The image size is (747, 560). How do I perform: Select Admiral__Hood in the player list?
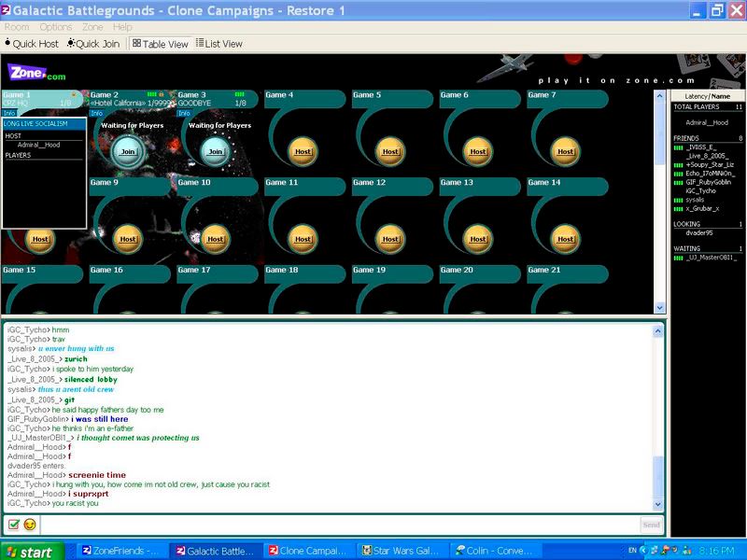(x=707, y=122)
